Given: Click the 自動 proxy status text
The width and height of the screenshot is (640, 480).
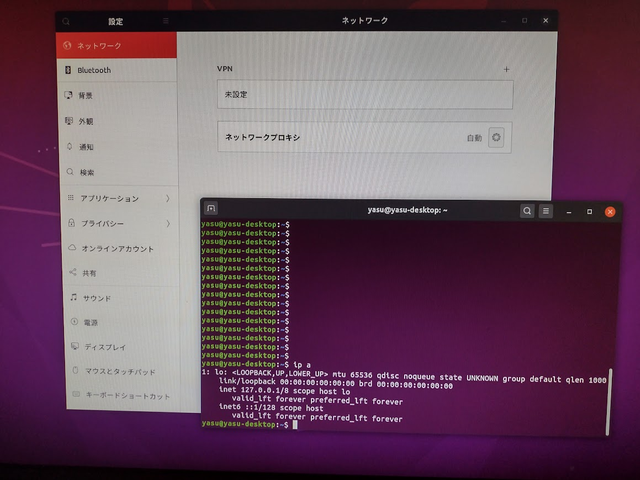Looking at the screenshot, I should [x=474, y=138].
